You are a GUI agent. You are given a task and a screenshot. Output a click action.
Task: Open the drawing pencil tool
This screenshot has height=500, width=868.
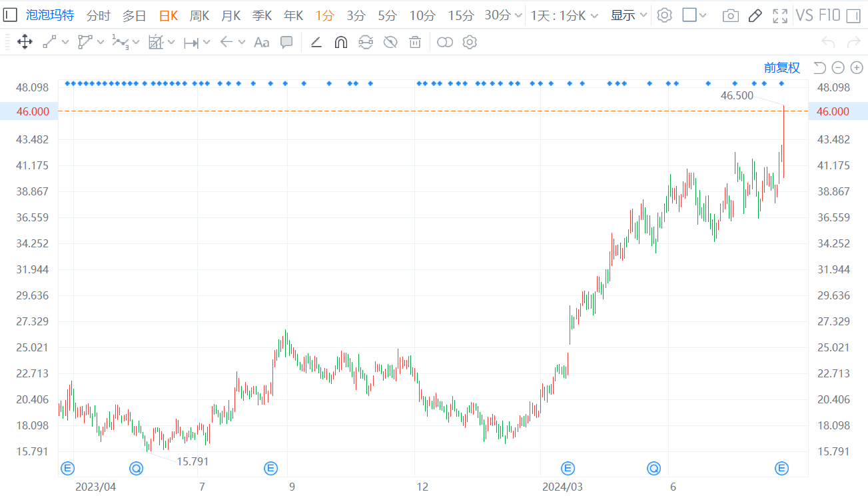point(755,15)
